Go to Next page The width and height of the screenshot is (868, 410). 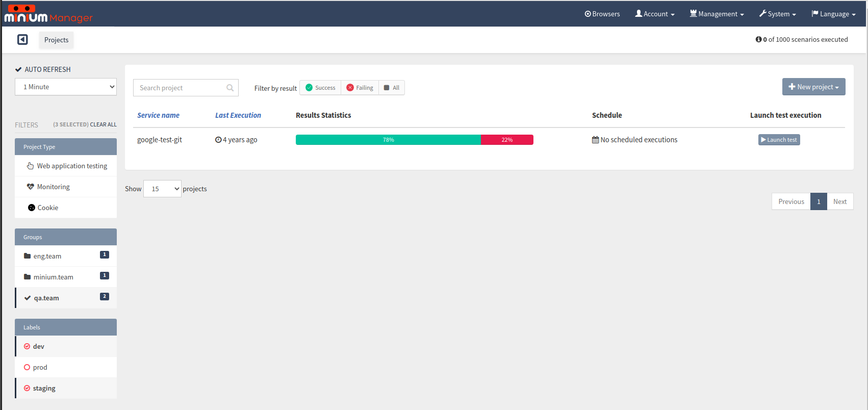click(840, 201)
